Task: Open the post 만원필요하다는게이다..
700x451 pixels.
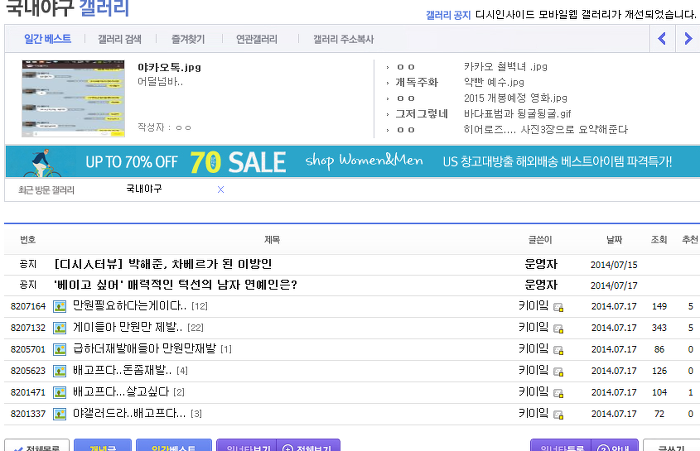Action: point(129,306)
